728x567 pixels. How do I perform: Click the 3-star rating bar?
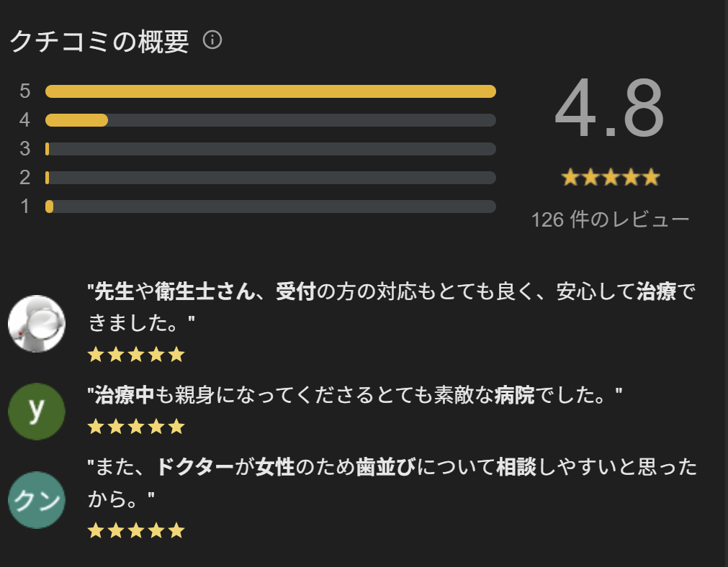click(270, 149)
